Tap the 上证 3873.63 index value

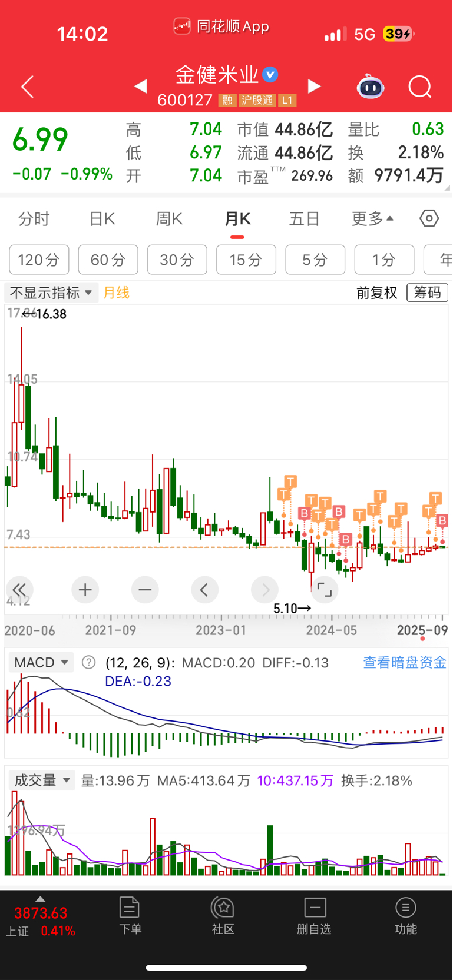pyautogui.click(x=41, y=913)
